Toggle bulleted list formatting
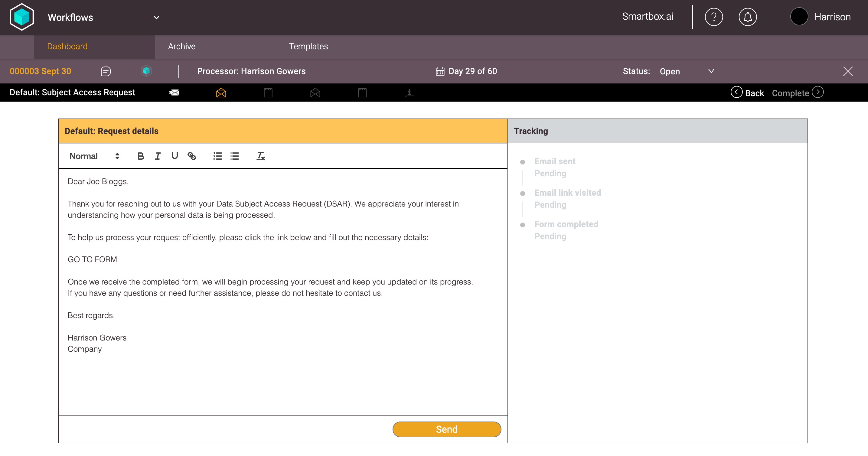Image resolution: width=868 pixels, height=456 pixels. point(234,156)
